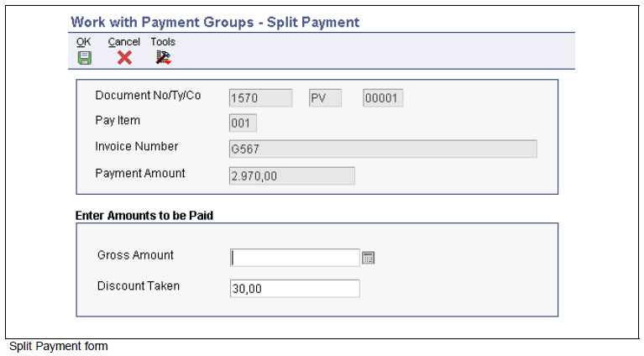Image resolution: width=644 pixels, height=356 pixels.
Task: Click the Document No/Ty/Co label
Action: point(148,95)
